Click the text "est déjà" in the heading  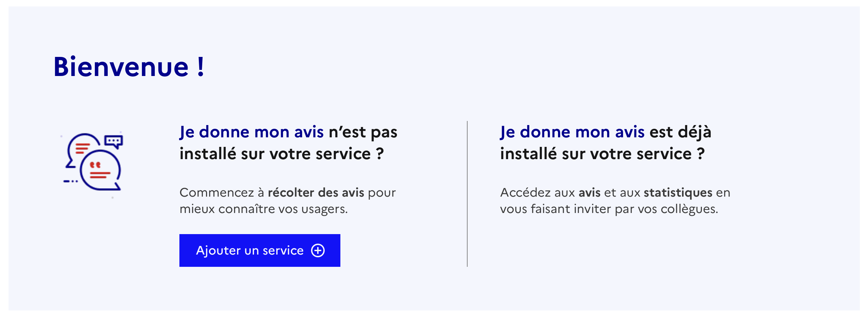[x=680, y=132]
